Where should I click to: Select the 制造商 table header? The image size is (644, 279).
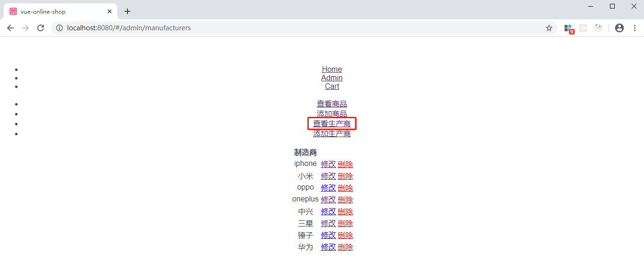tap(305, 152)
